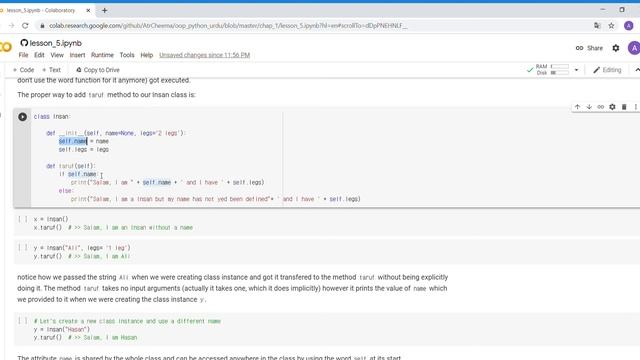View site information padlock icon

click(42, 26)
